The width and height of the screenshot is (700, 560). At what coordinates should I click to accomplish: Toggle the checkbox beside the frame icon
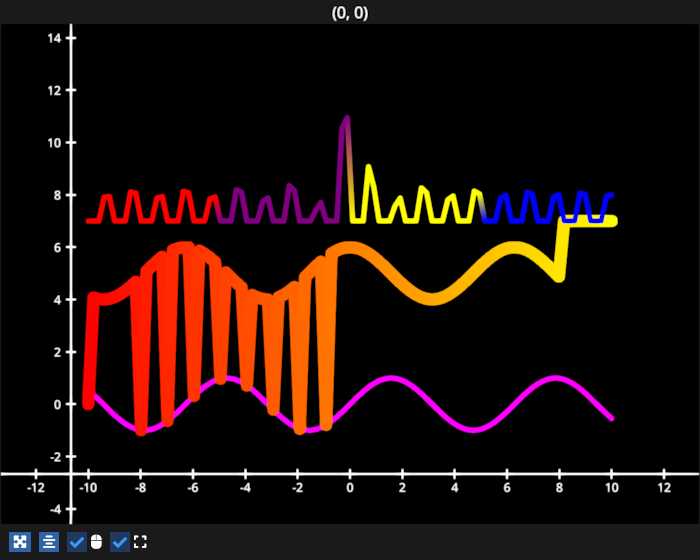[x=119, y=542]
